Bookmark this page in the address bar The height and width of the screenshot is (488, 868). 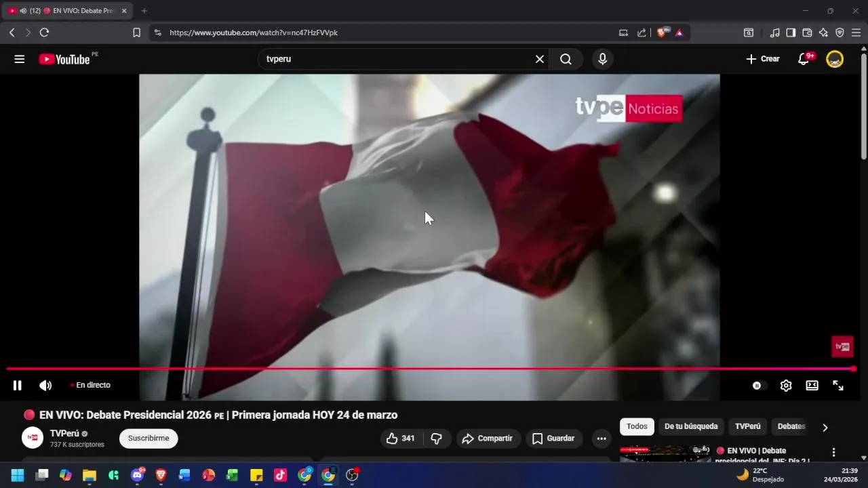tap(136, 33)
